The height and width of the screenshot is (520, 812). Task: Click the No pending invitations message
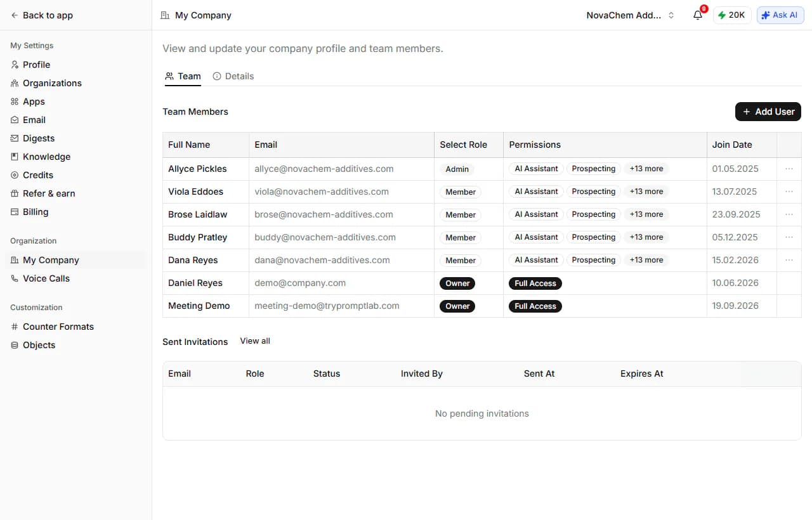click(x=482, y=413)
